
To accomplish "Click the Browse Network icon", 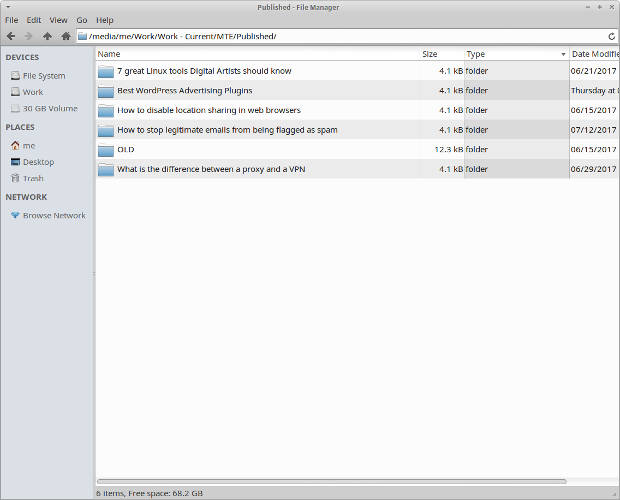I will click(15, 215).
